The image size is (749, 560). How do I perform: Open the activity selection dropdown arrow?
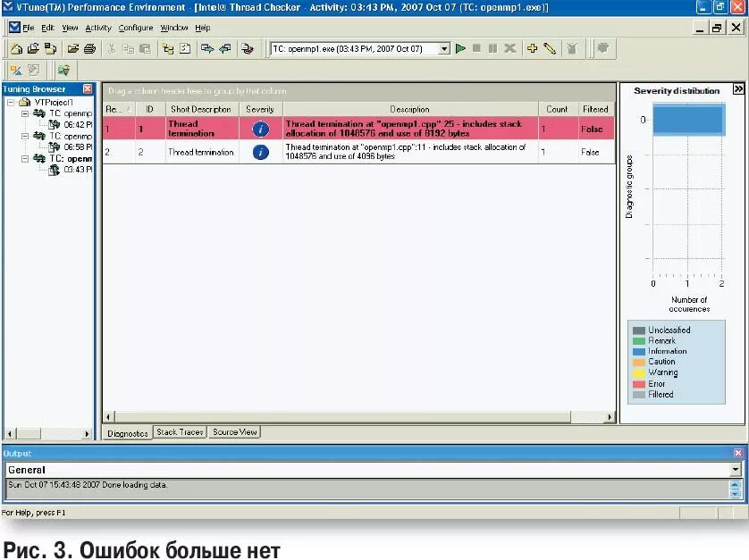444,49
